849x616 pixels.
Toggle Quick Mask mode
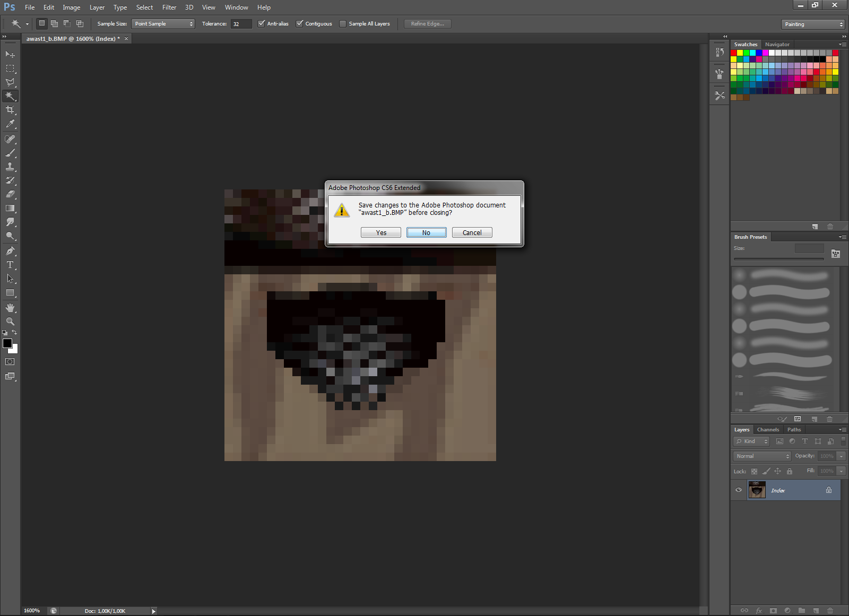[10, 362]
